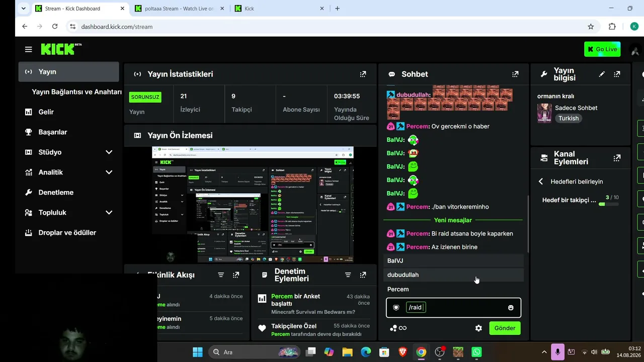Go back to previous browser page

pyautogui.click(x=25, y=26)
